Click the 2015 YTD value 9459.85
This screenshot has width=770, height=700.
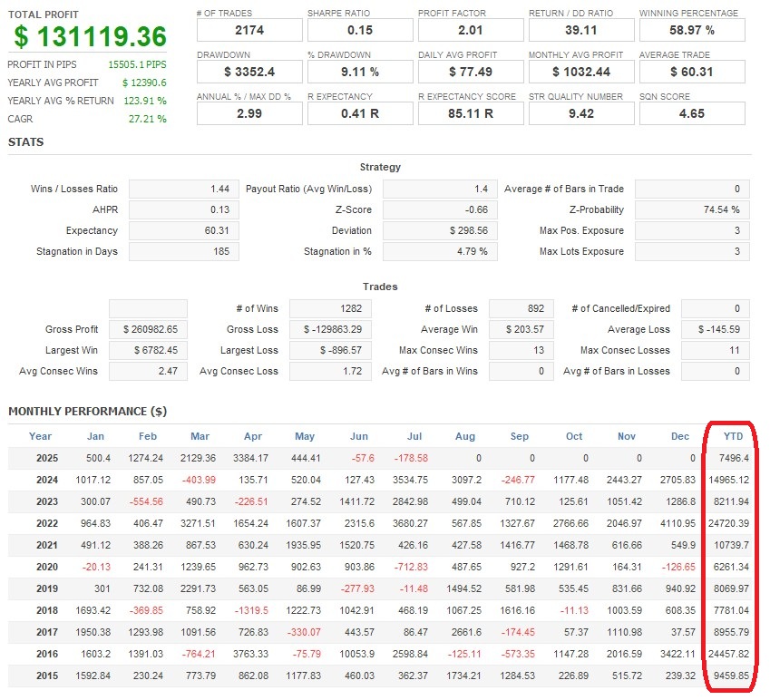(x=732, y=676)
